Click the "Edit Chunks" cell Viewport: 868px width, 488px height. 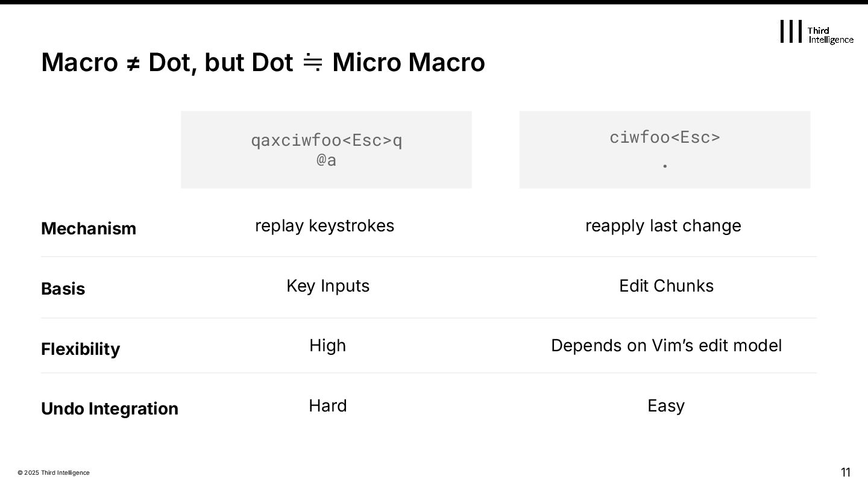coord(666,286)
